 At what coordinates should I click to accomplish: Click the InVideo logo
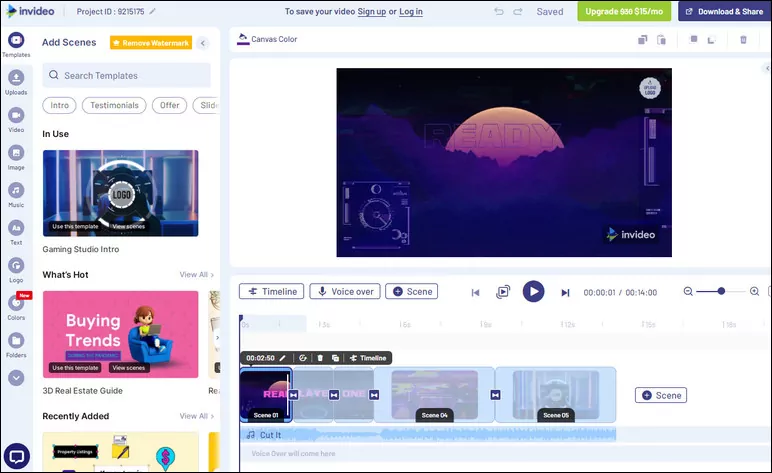click(31, 11)
